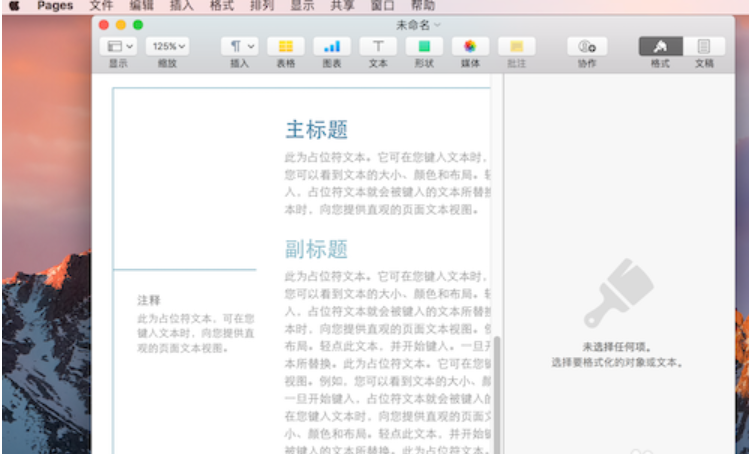Open the 文件 menu in menu bar
The height and width of the screenshot is (454, 749).
(101, 6)
